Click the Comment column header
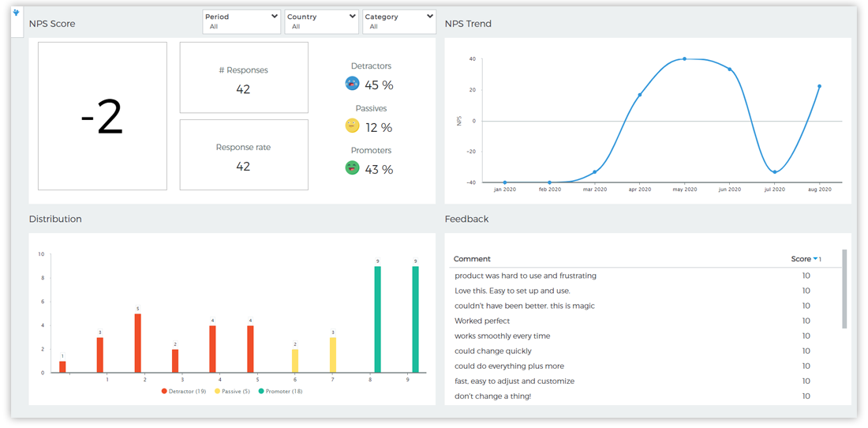Image resolution: width=868 pixels, height=428 pixels. (x=472, y=259)
